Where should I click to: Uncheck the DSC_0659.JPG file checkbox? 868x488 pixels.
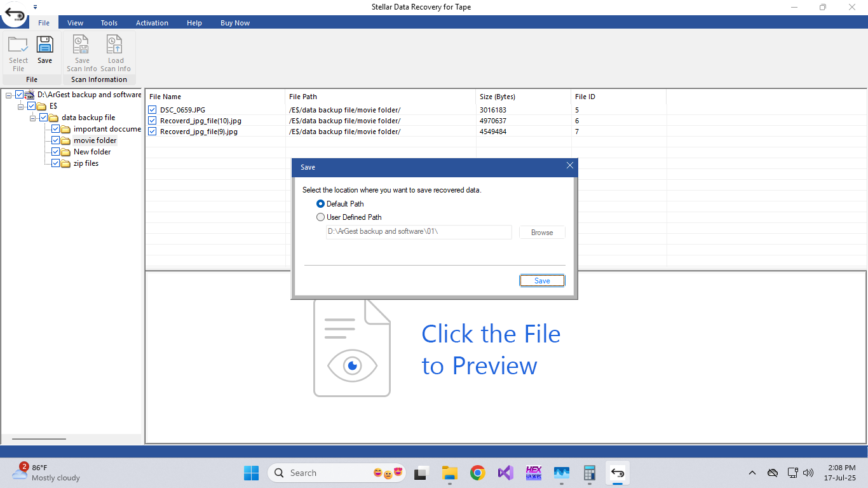click(x=153, y=110)
